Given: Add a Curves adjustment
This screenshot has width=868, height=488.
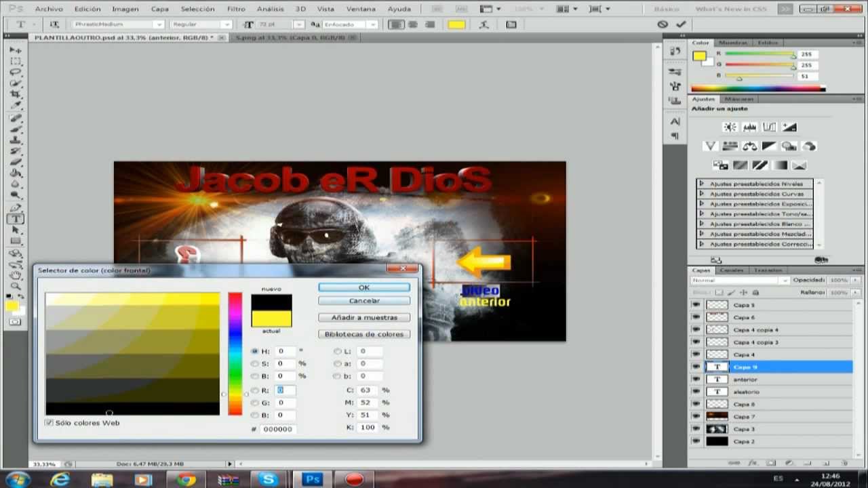Looking at the screenshot, I should 769,127.
